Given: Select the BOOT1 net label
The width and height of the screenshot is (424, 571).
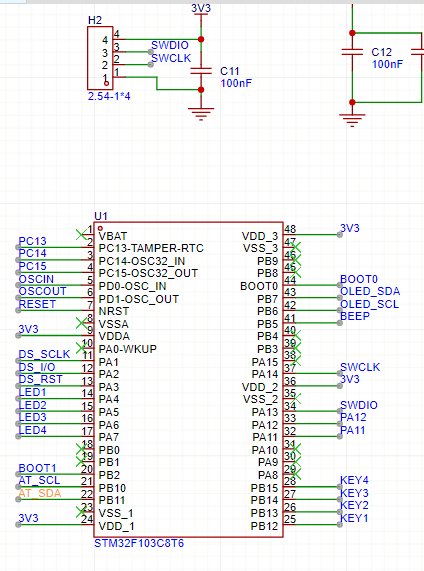Looking at the screenshot, I should click(x=37, y=468).
